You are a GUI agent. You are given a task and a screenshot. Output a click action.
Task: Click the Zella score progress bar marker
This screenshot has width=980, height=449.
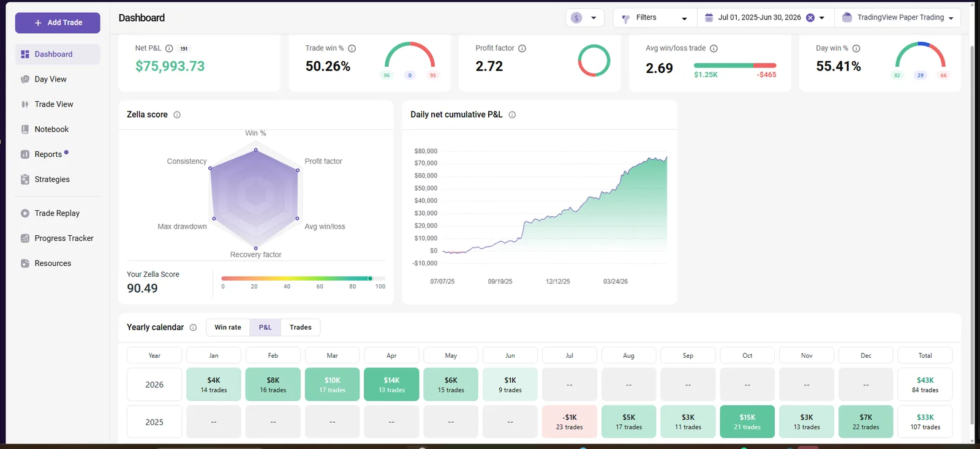pyautogui.click(x=370, y=278)
